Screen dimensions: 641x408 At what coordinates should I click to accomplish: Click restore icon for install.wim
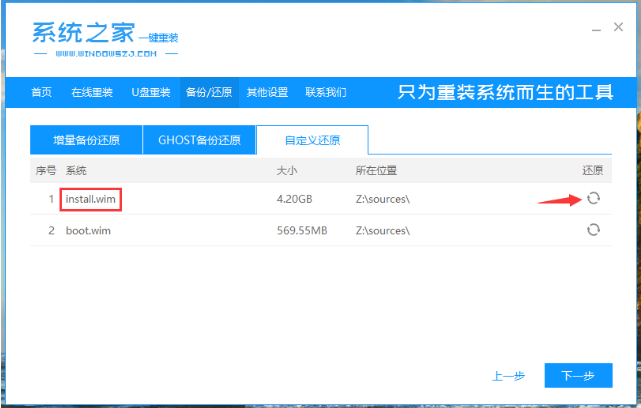tap(593, 199)
